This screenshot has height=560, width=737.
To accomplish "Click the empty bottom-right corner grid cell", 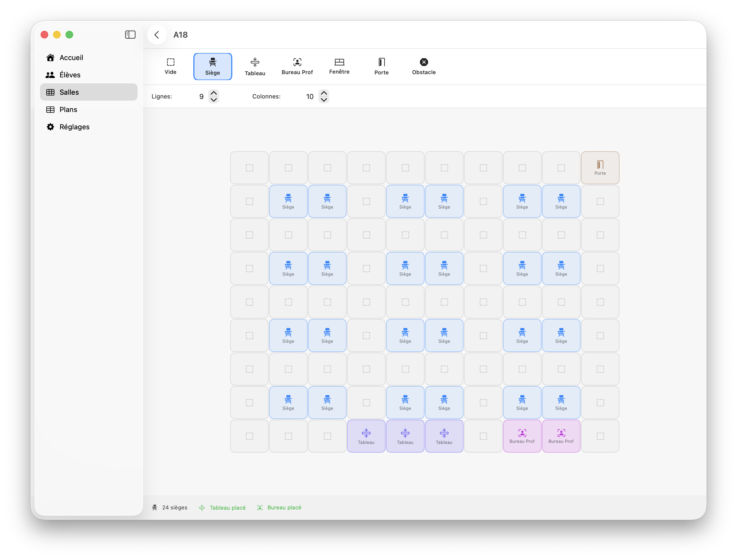I will [600, 436].
